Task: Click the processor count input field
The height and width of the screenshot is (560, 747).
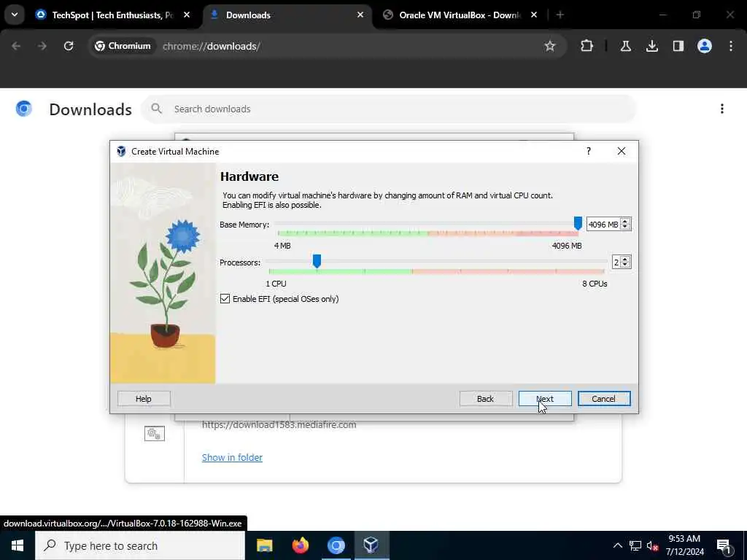Action: (x=616, y=262)
